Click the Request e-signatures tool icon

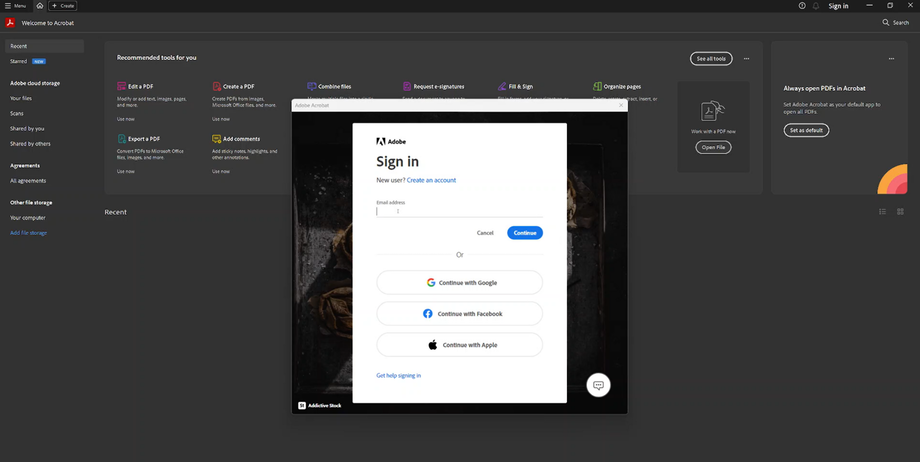(x=407, y=86)
